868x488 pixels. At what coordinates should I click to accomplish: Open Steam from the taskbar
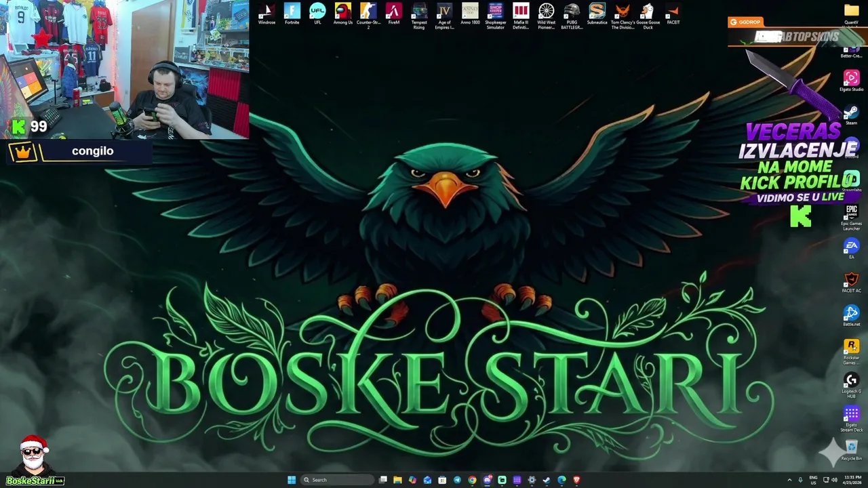(x=547, y=480)
